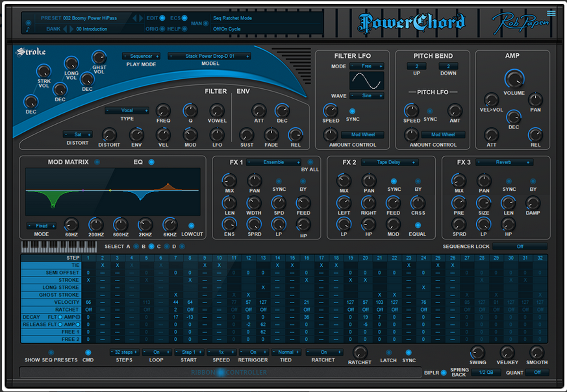
Task: Select the next bank with right arrow
Action: point(71,29)
